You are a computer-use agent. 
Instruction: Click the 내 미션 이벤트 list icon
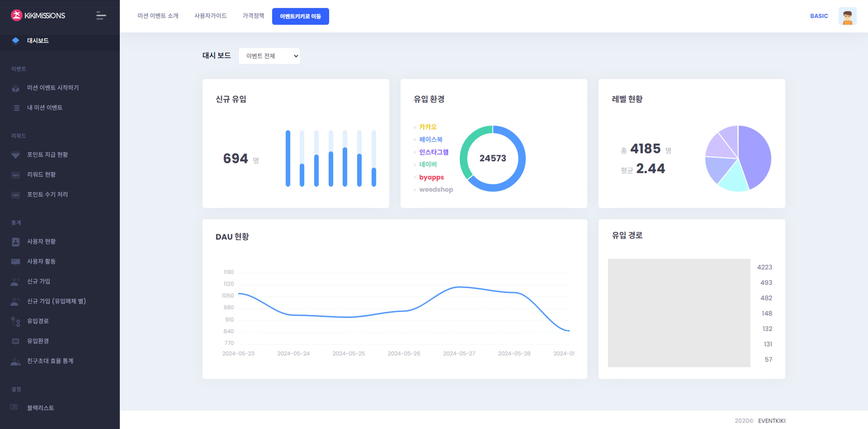[15, 108]
